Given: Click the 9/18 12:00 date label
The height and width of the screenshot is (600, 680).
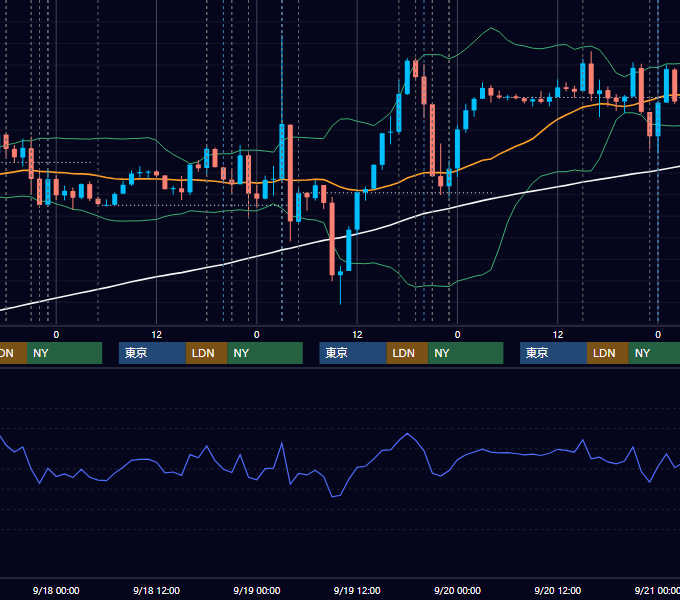Looking at the screenshot, I should [x=156, y=590].
